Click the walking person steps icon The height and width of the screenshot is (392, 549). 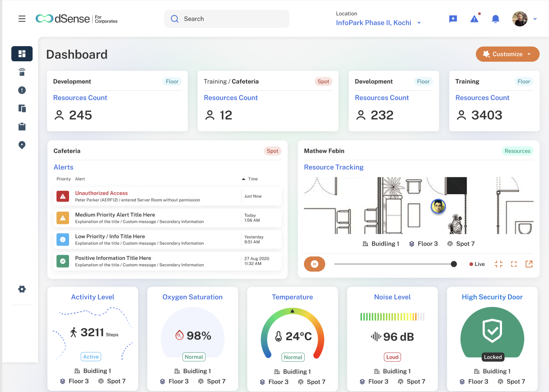click(73, 332)
